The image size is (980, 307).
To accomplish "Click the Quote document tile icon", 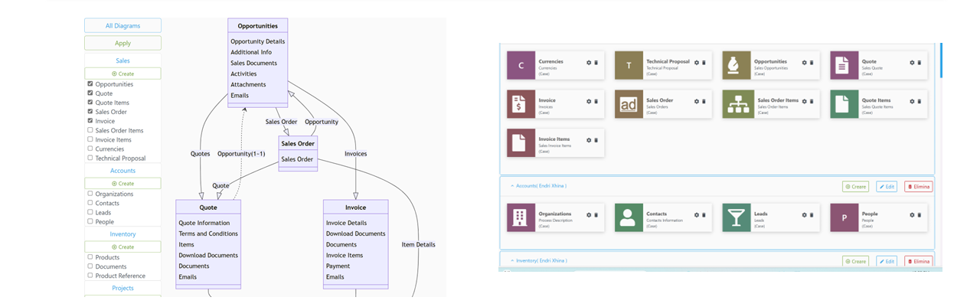I will coord(844,65).
